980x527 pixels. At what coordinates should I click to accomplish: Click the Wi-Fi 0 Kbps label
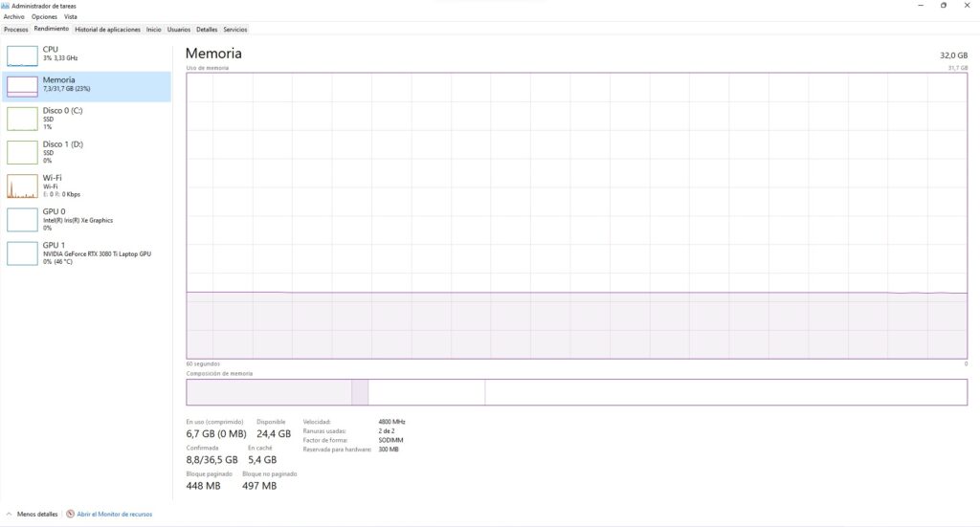click(x=61, y=186)
